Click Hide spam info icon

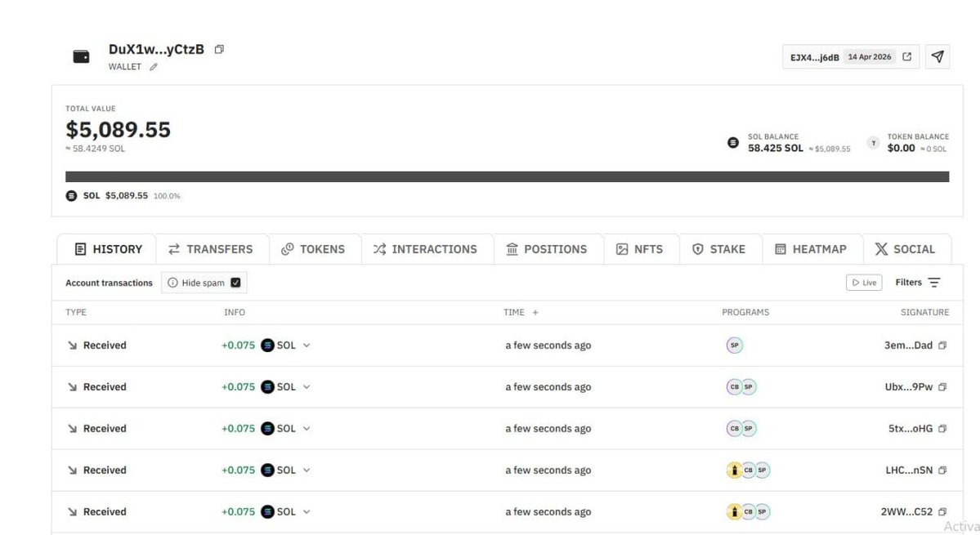tap(172, 283)
